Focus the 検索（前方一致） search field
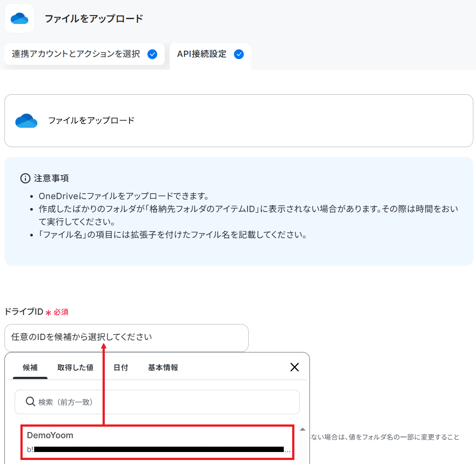 pyautogui.click(x=157, y=402)
